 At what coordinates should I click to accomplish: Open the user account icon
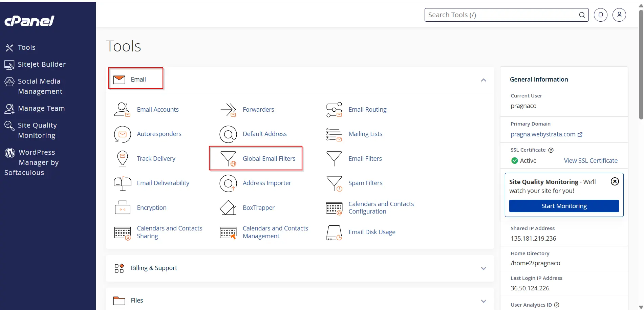[619, 15]
